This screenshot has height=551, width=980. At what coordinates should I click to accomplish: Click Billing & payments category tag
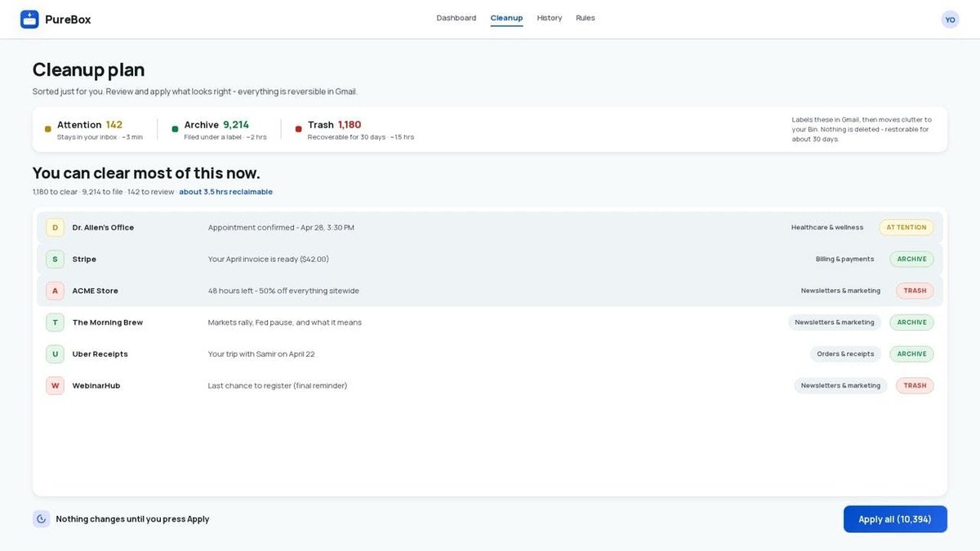[844, 260]
